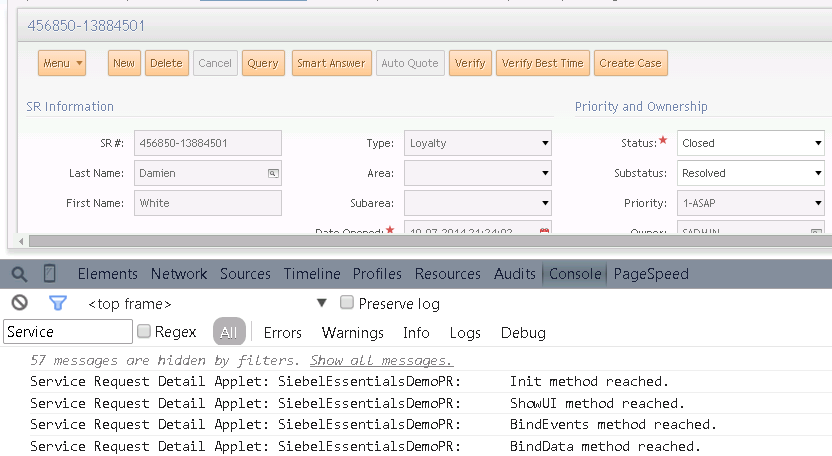Click the greyed Auto Quote button
832x456 pixels.
[410, 63]
